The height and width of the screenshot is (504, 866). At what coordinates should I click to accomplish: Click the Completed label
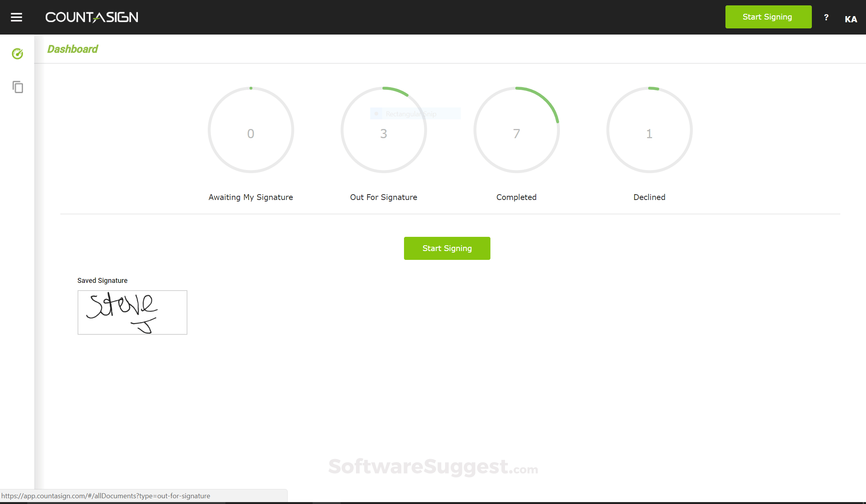(517, 197)
